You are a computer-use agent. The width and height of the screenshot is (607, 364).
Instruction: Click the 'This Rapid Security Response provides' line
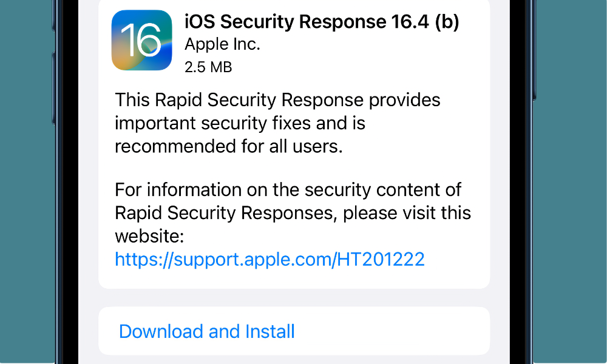coord(277,100)
